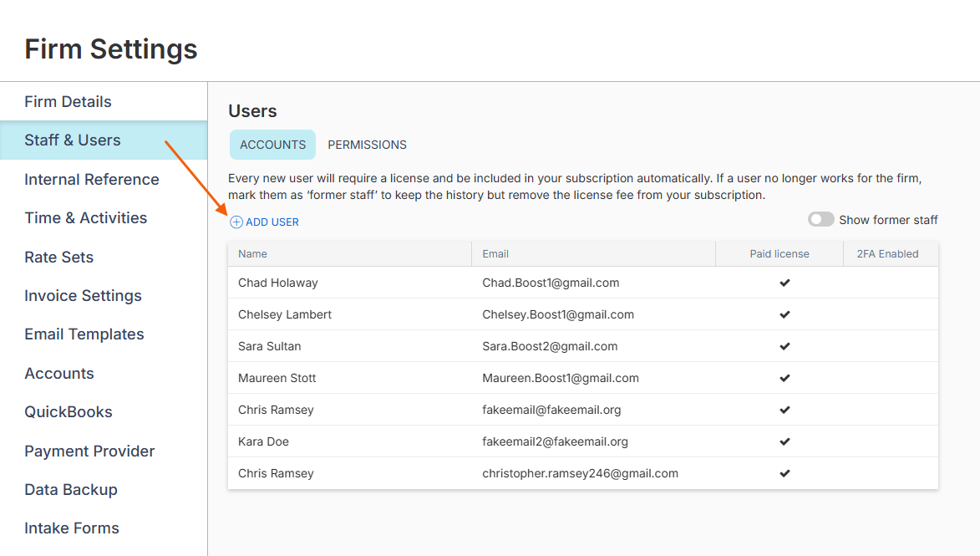Image resolution: width=980 pixels, height=556 pixels.
Task: Select the Maureen Stott user name
Action: tap(277, 379)
